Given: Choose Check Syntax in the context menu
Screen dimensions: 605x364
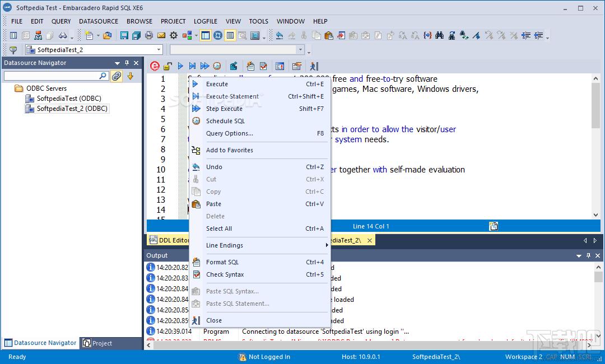Looking at the screenshot, I should click(x=259, y=274).
